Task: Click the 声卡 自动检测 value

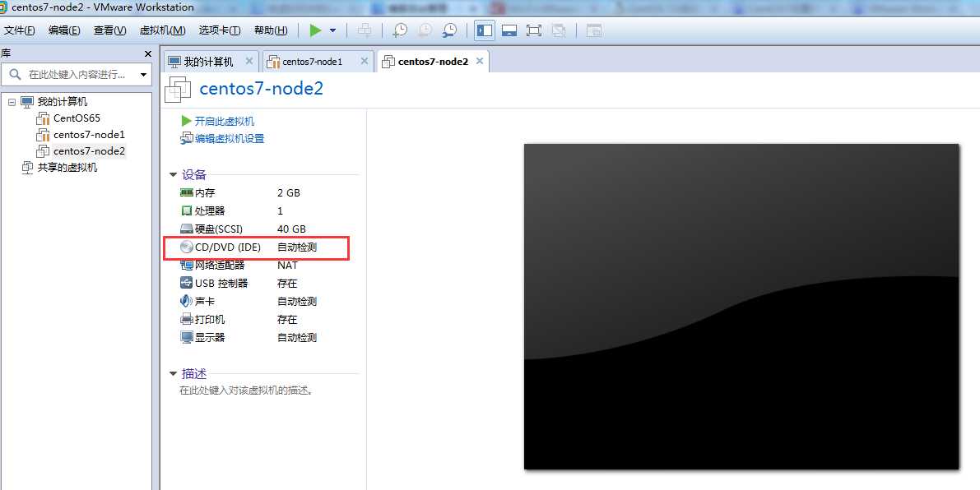Action: click(x=297, y=302)
